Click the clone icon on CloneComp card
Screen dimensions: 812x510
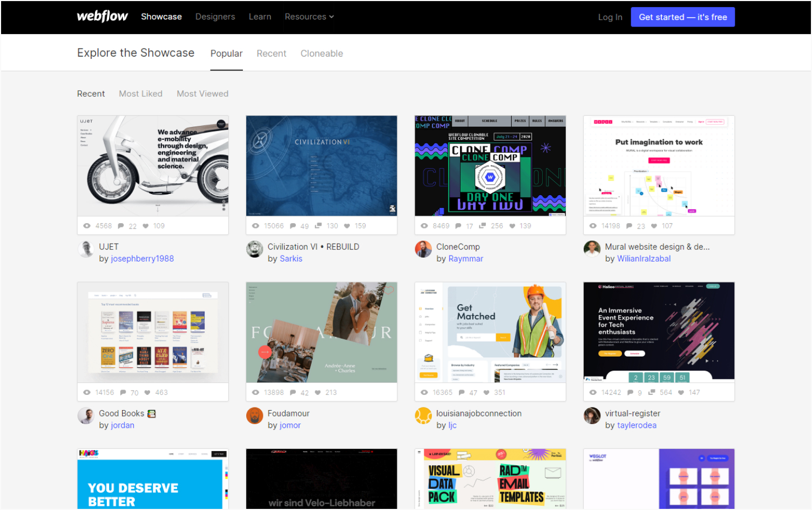[x=483, y=226]
